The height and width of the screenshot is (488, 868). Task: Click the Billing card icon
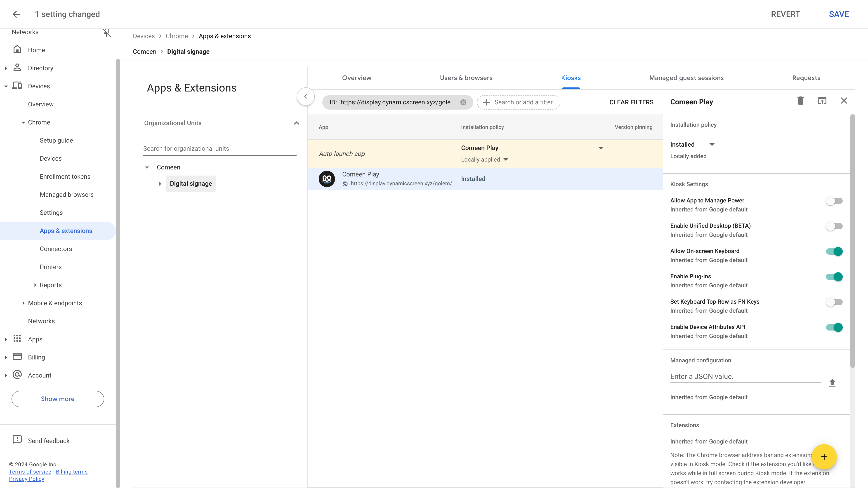click(x=17, y=357)
